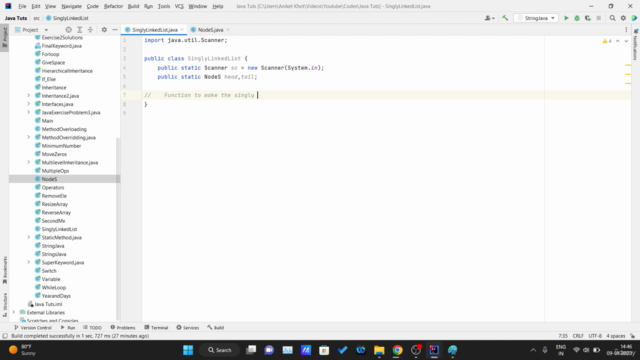The width and height of the screenshot is (640, 360).
Task: Open the Services tool window
Action: click(188, 327)
